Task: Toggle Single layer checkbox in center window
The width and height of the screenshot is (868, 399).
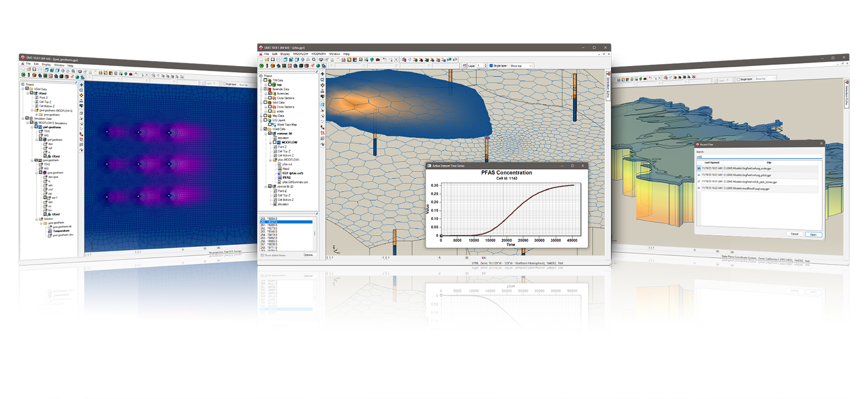Action: (491, 65)
